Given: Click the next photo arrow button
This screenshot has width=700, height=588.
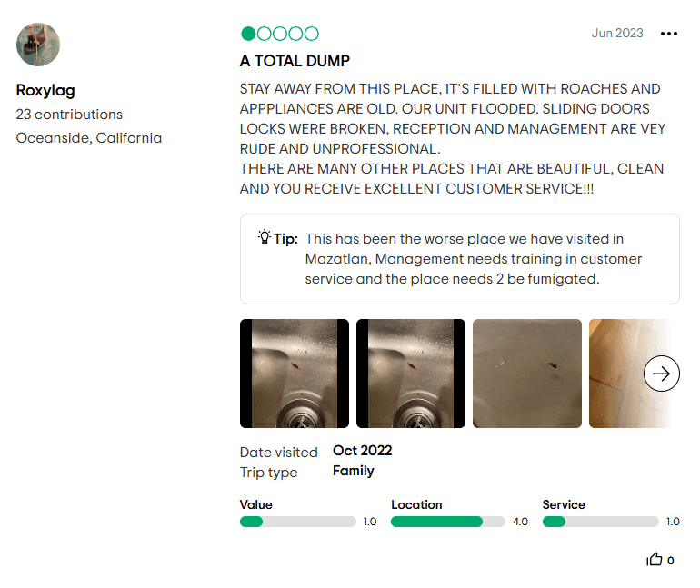Looking at the screenshot, I should pyautogui.click(x=662, y=374).
